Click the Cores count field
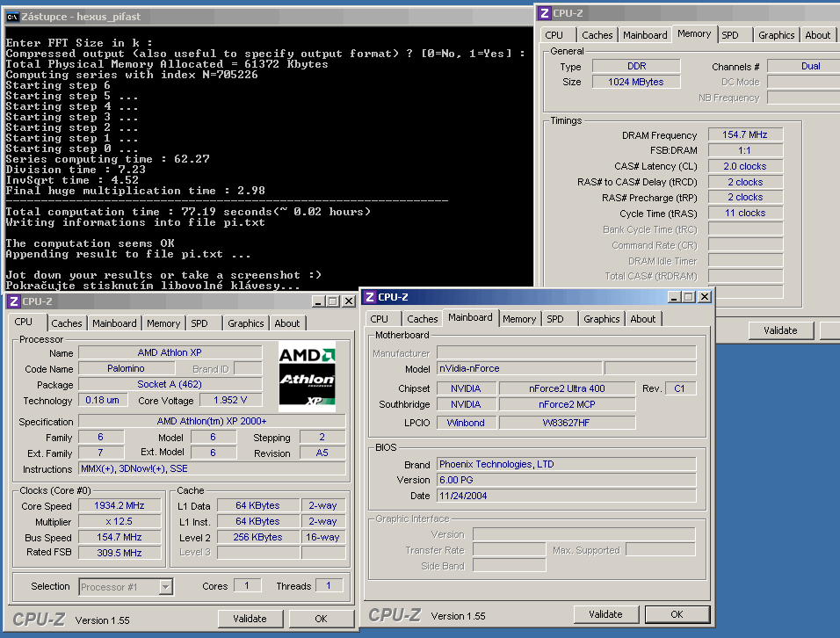Viewport: 840px width, 638px height. click(247, 585)
